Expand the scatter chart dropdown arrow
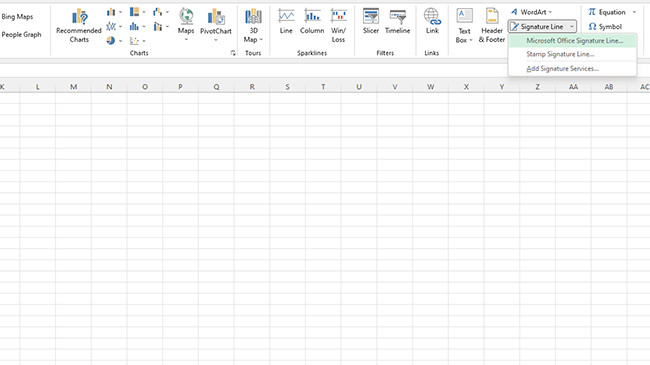The width and height of the screenshot is (650, 365). 144,41
